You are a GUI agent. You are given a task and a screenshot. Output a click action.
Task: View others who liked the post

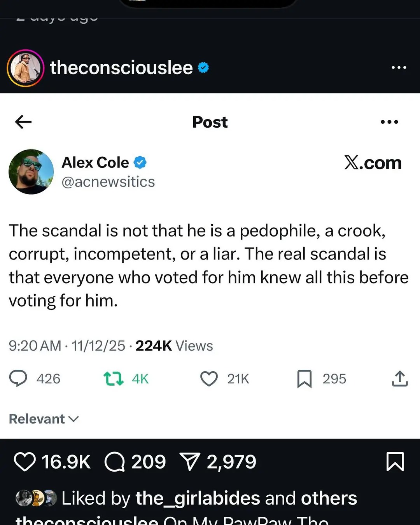[x=329, y=498]
